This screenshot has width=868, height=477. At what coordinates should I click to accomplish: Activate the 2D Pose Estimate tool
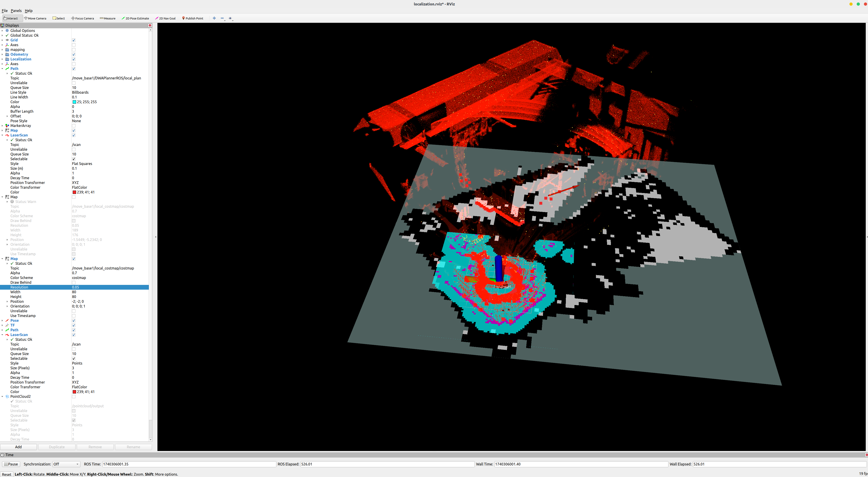[135, 18]
